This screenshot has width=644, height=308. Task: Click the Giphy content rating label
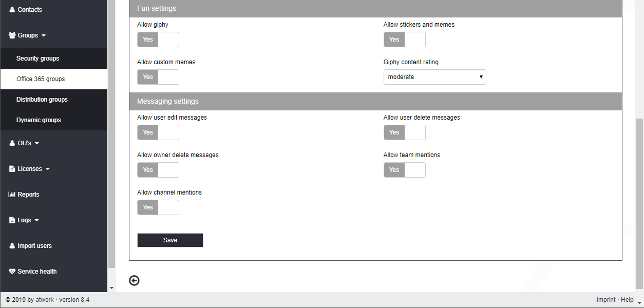click(x=411, y=62)
